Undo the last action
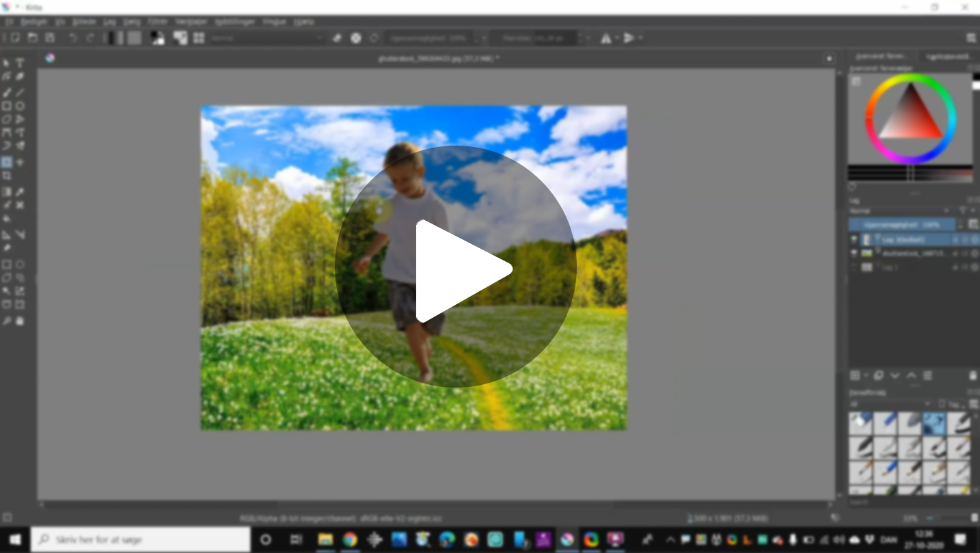This screenshot has width=980, height=553. (x=72, y=38)
